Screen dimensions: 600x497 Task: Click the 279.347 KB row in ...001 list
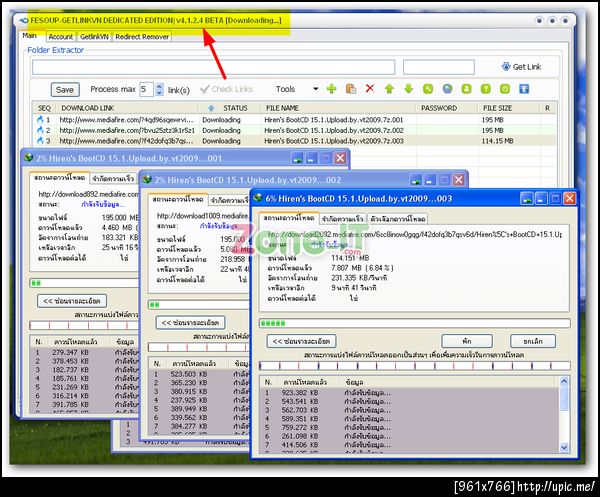click(x=84, y=352)
